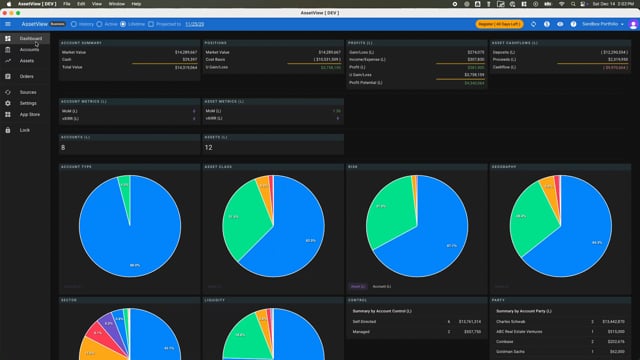640x360 pixels.
Task: Click the Goldman Sachs row in Party
Action: pyautogui.click(x=560, y=351)
